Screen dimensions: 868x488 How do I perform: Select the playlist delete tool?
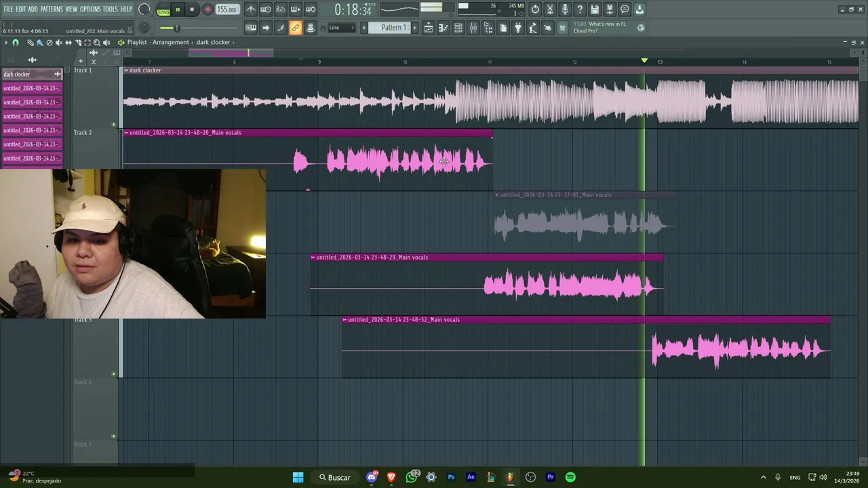coord(49,42)
